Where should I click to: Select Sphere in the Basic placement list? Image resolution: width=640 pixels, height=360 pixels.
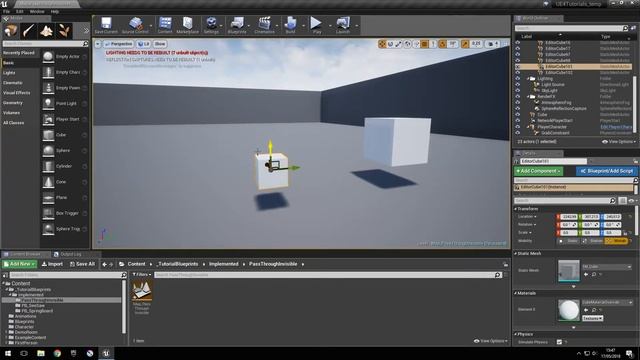pos(64,151)
